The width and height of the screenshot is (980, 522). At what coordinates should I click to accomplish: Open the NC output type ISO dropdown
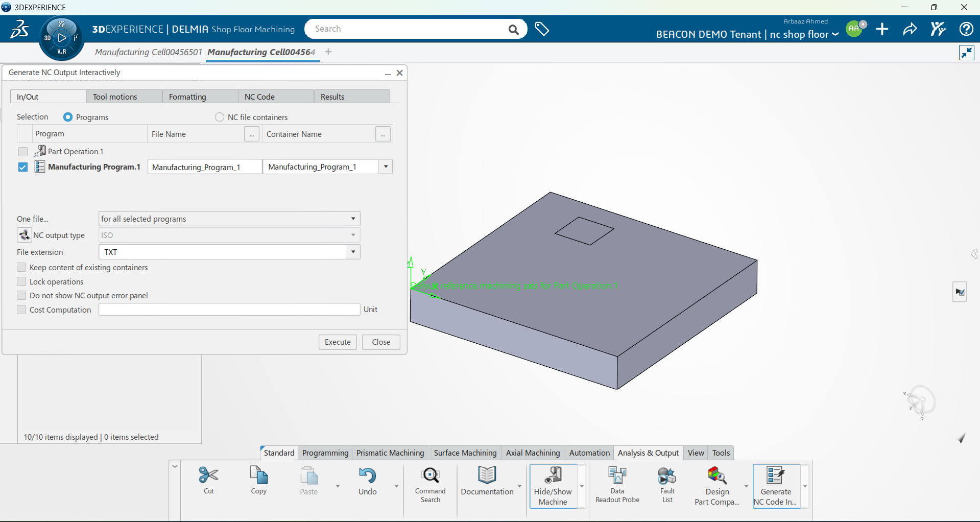click(229, 235)
